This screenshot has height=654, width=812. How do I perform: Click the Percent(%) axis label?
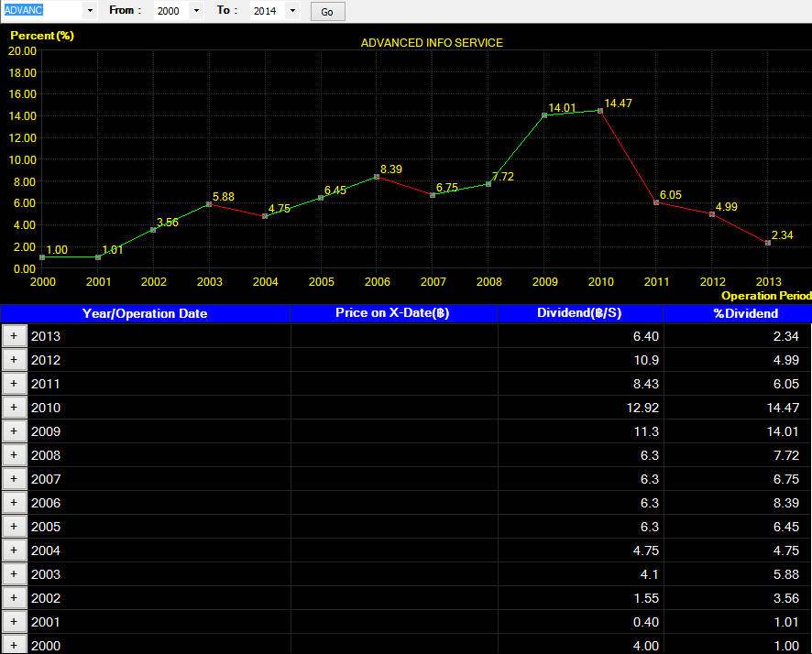(42, 36)
